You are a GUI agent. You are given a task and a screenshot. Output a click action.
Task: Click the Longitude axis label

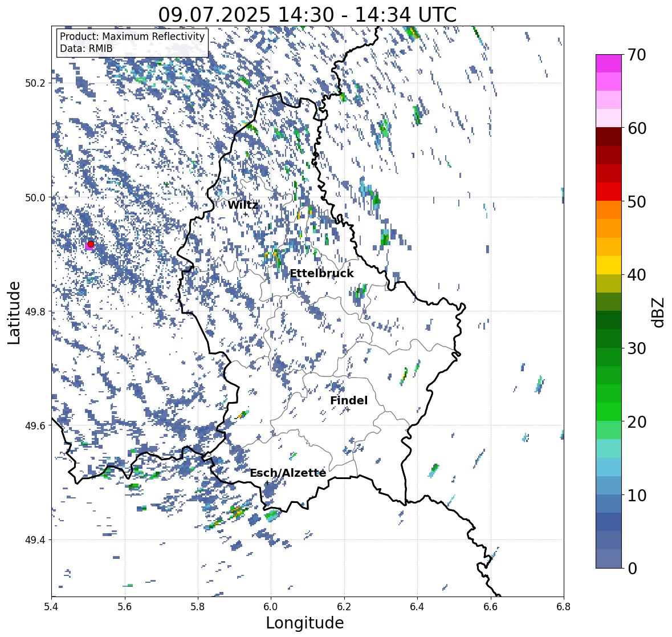(305, 623)
